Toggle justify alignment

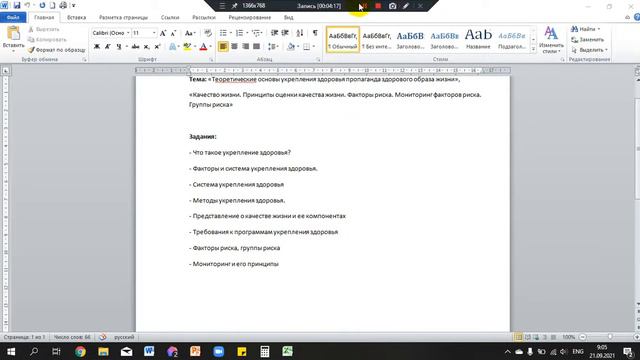point(256,47)
